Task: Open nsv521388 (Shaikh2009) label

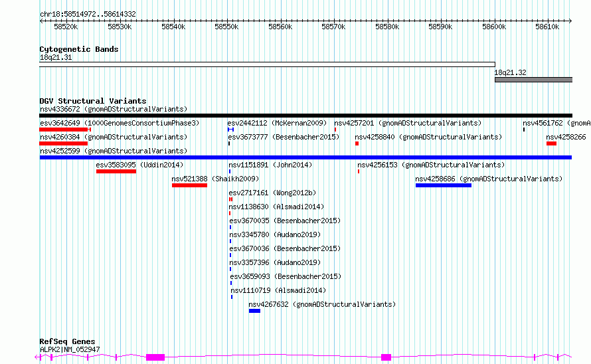Action: pyautogui.click(x=215, y=179)
